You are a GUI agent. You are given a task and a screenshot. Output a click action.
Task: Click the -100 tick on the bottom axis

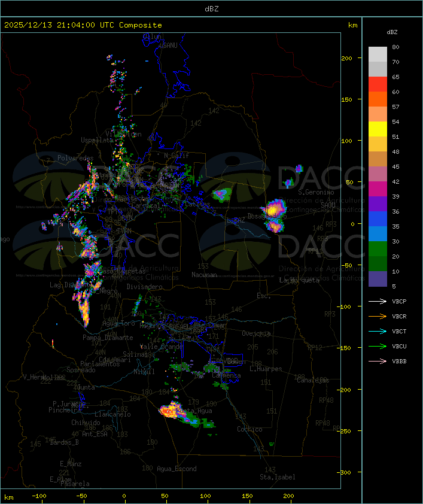point(39,496)
